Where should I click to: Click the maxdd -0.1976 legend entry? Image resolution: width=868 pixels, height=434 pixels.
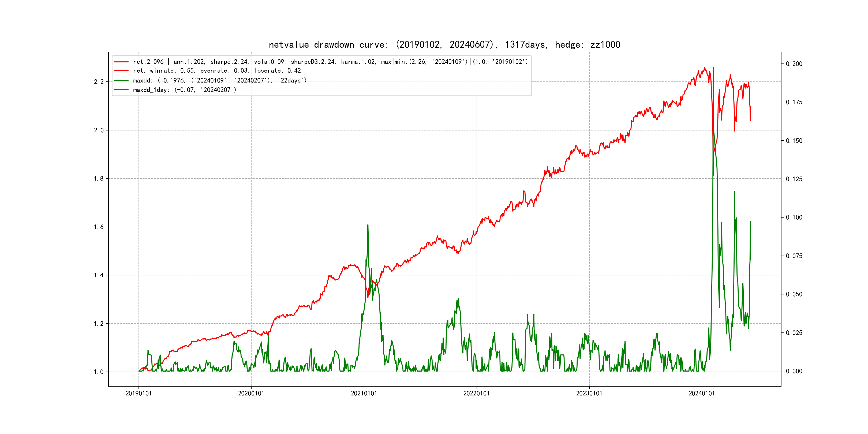tap(220, 81)
